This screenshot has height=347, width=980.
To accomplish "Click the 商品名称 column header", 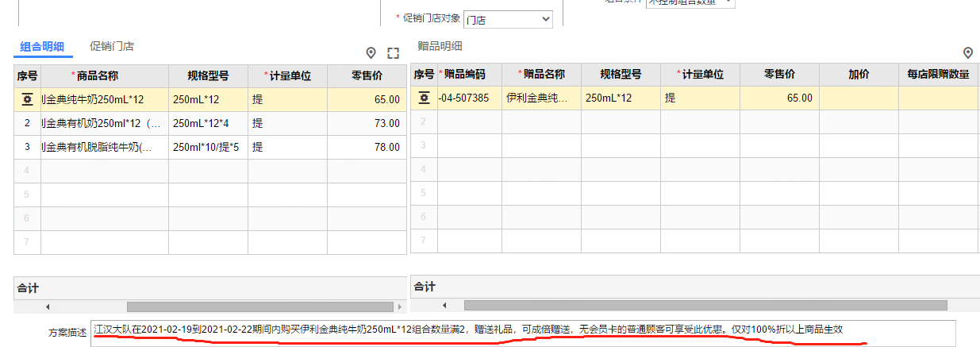I will point(104,76).
